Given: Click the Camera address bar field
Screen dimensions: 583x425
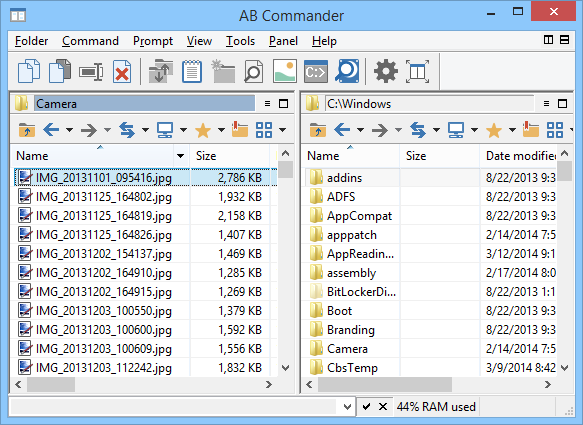Looking at the screenshot, I should pyautogui.click(x=145, y=104).
